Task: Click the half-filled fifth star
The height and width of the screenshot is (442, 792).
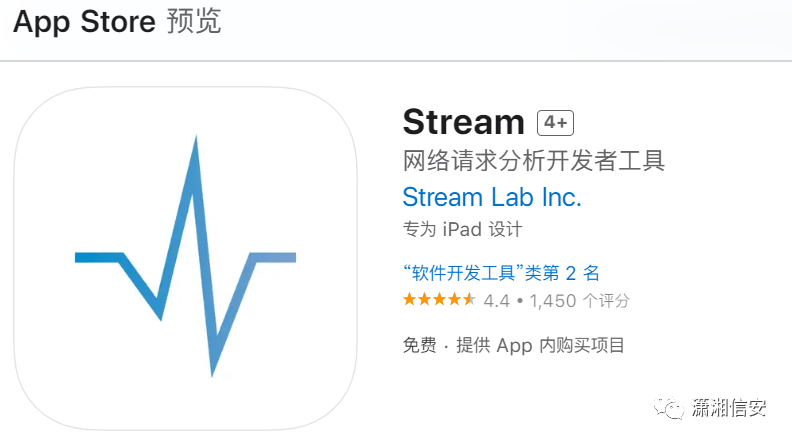Action: (x=469, y=300)
